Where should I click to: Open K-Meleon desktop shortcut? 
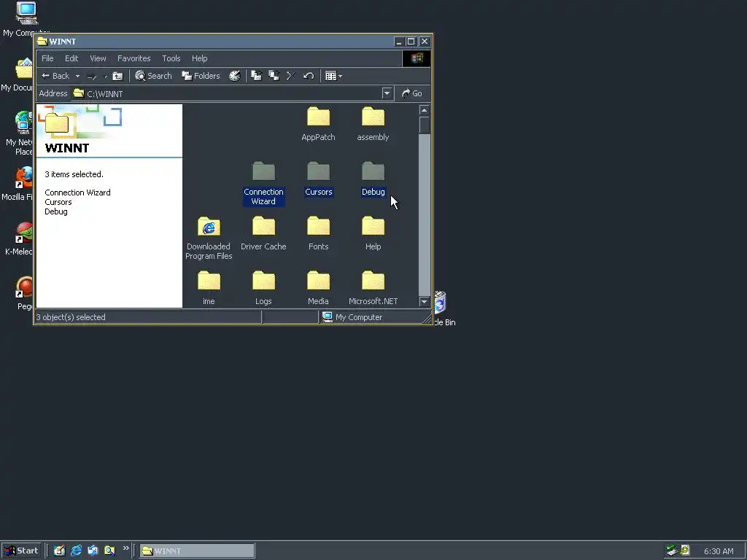tap(20, 238)
